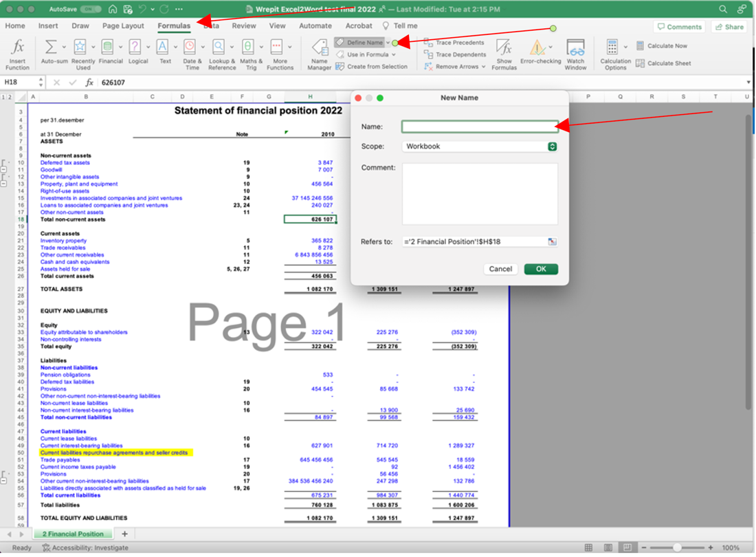Viewport: 756px width, 557px height.
Task: Open the Watch Window
Action: (x=575, y=54)
